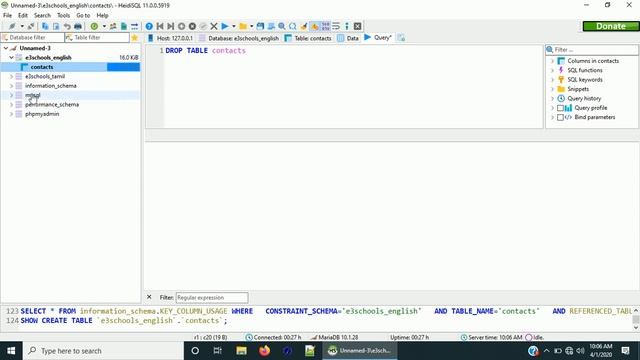Open the Go to menu
Viewport: 640px width, 360px height.
(x=83, y=16)
